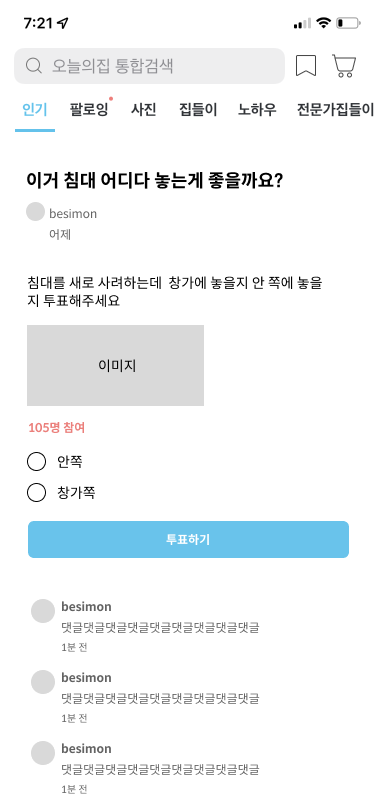Open the shopping cart icon
This screenshot has height=812, width=375.
point(344,66)
